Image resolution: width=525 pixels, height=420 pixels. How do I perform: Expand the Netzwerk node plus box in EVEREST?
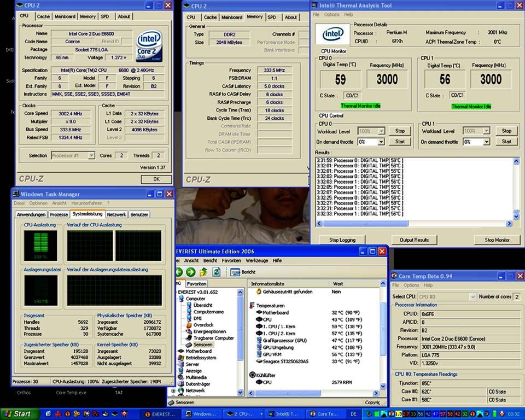(173, 390)
